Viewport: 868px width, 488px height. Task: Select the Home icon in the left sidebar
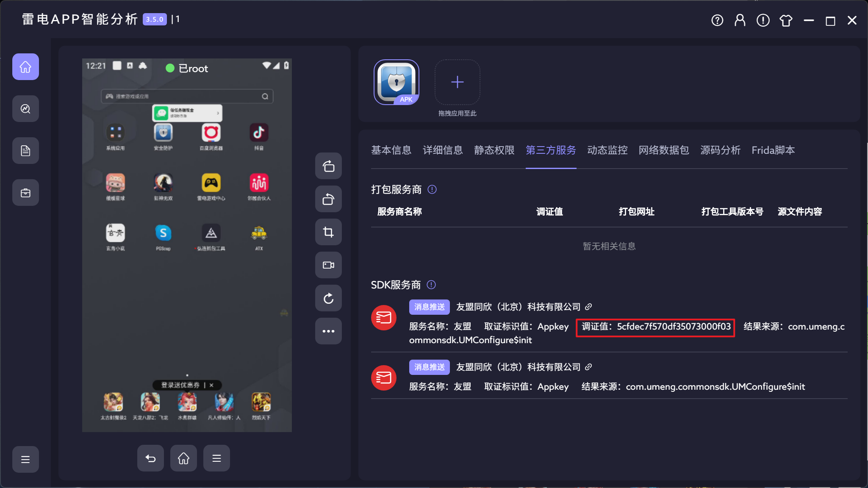25,67
